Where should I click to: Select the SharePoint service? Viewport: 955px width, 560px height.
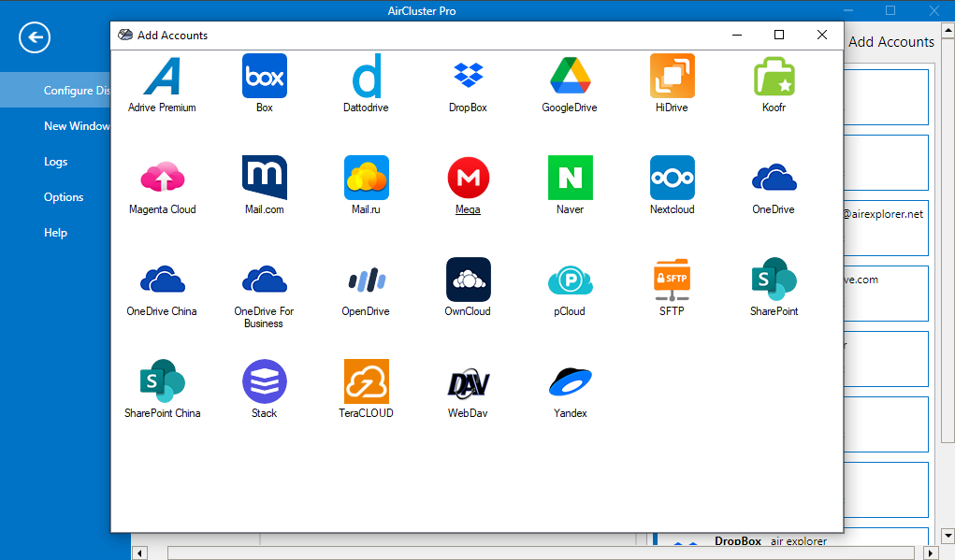774,280
